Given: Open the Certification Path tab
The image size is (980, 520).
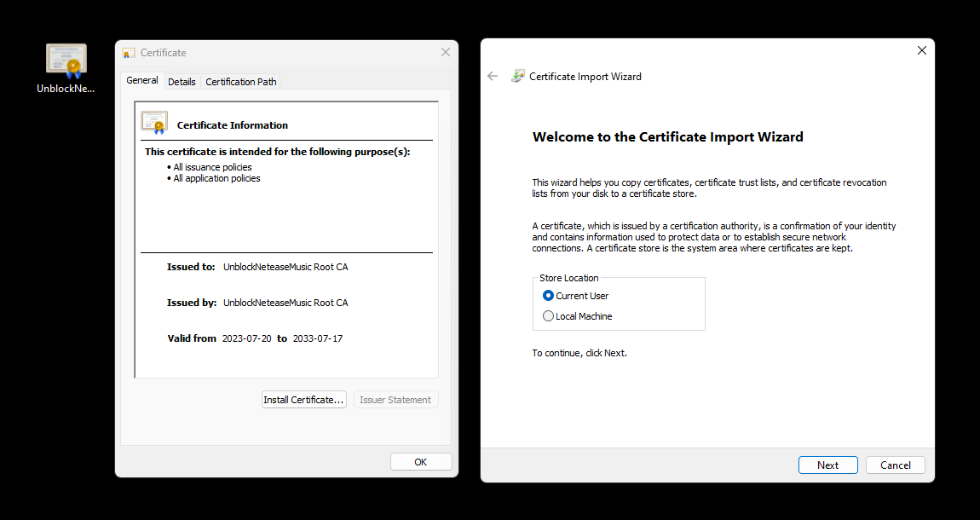Looking at the screenshot, I should click(x=240, y=82).
